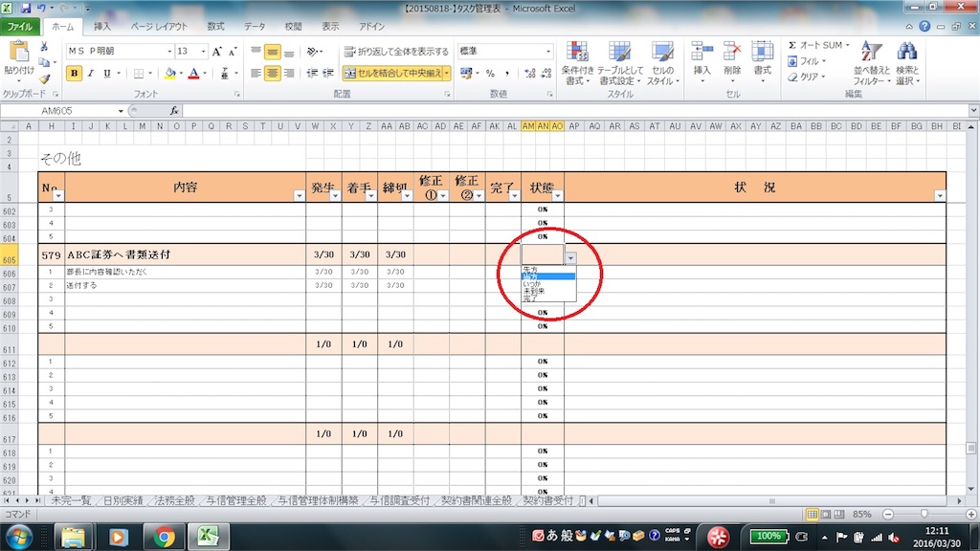The width and height of the screenshot is (980, 551).
Task: Open the font size dropdown
Action: (203, 52)
